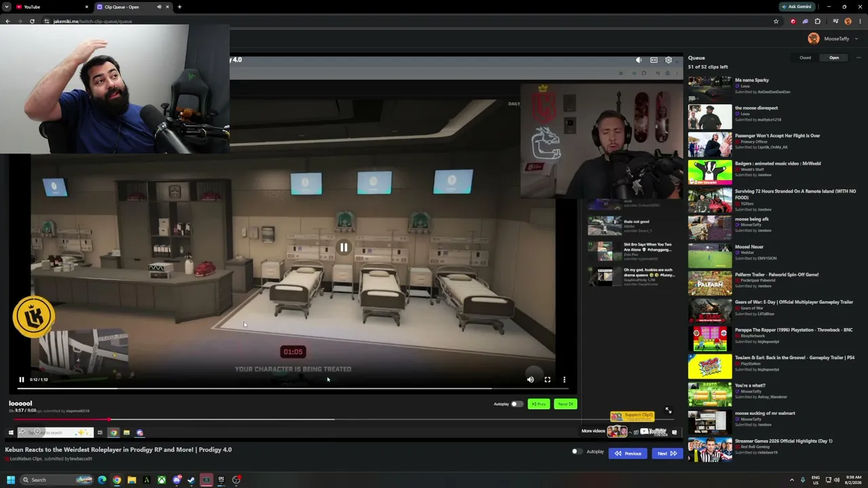868x488 pixels.
Task: Click the Ask Gemini button
Action: pyautogui.click(x=797, y=7)
